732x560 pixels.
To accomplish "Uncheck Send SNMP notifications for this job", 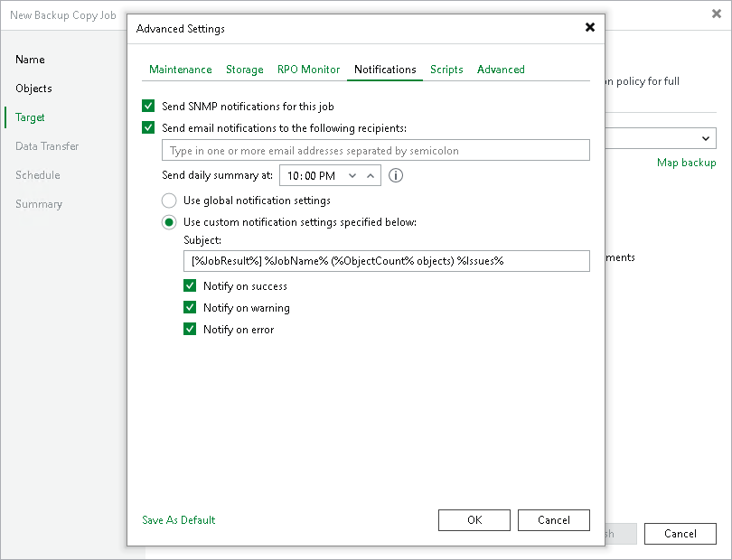I will [x=148, y=106].
